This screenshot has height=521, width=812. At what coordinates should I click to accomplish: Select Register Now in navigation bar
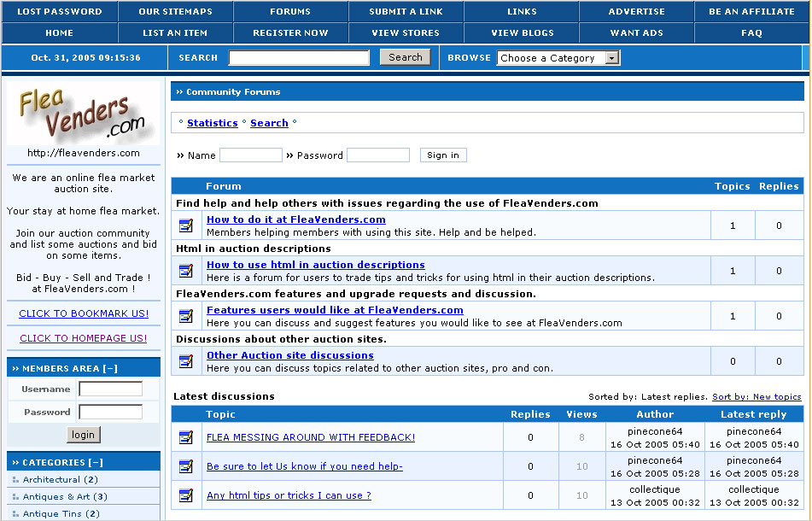(x=290, y=32)
